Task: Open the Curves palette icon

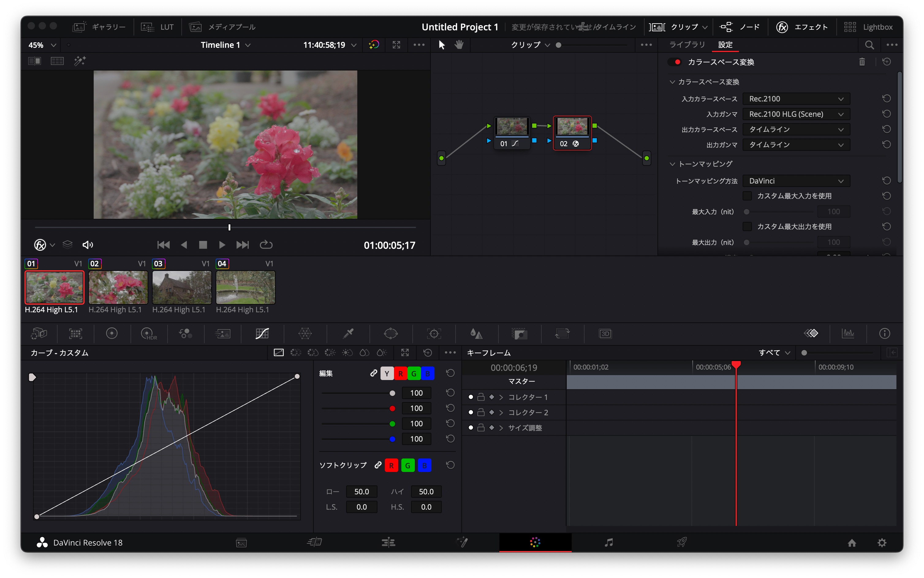Action: [262, 333]
